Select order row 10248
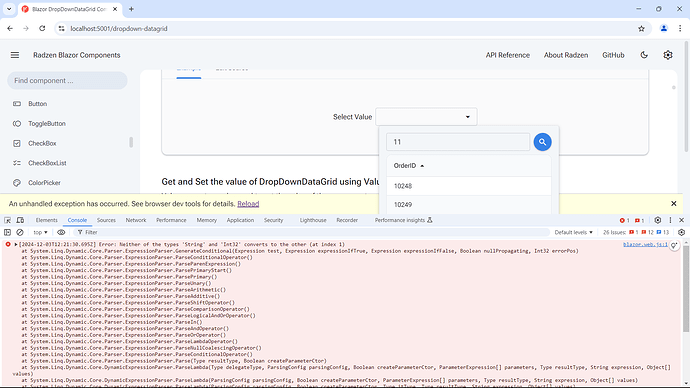690x388 pixels. [469, 186]
